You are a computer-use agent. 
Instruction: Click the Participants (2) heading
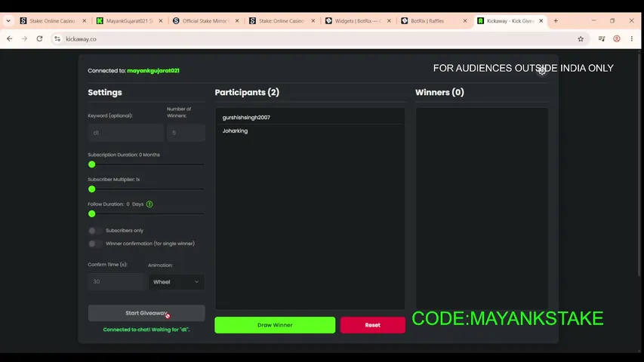247,92
